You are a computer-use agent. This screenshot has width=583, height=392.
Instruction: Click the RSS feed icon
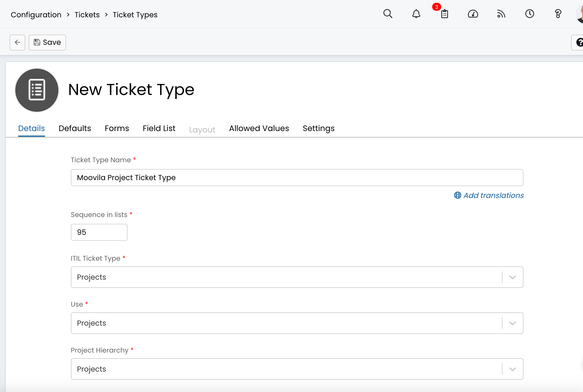[x=501, y=14]
